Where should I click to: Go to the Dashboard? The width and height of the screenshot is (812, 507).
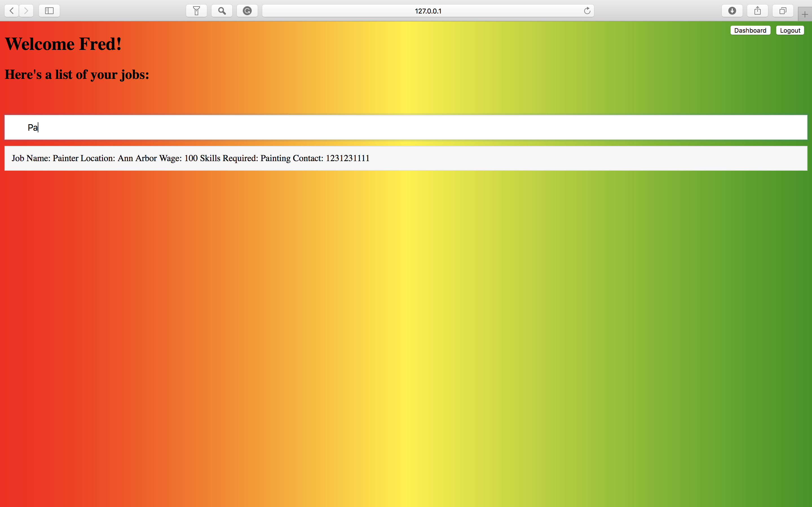750,30
